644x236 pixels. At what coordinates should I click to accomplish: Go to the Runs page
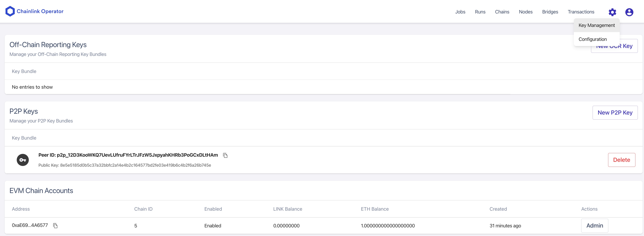(x=480, y=12)
